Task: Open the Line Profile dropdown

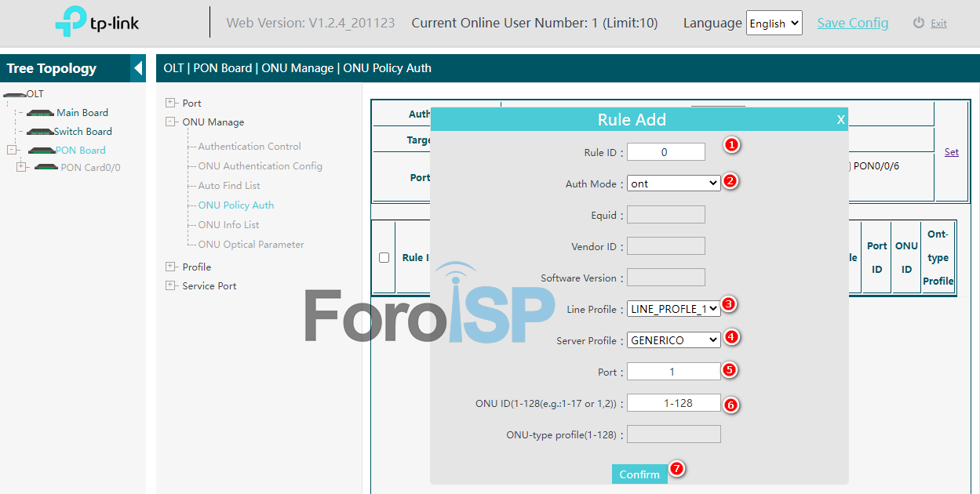Action: coord(673,309)
